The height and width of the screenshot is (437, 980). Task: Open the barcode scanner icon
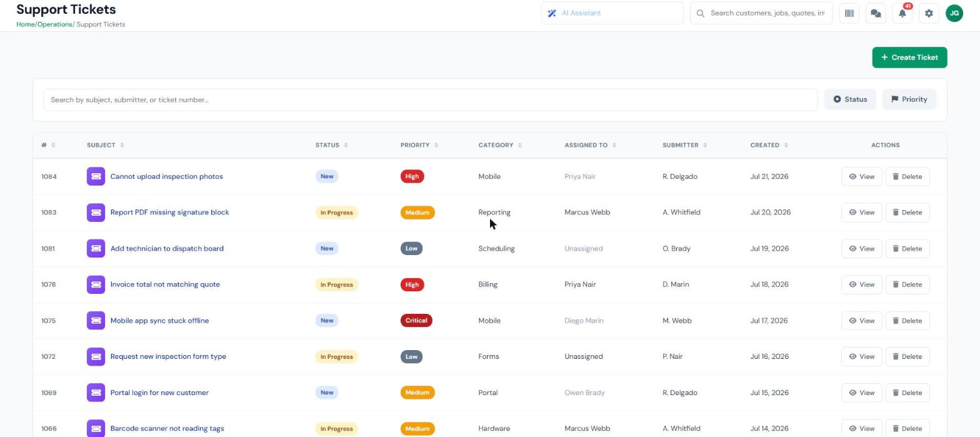(x=849, y=13)
